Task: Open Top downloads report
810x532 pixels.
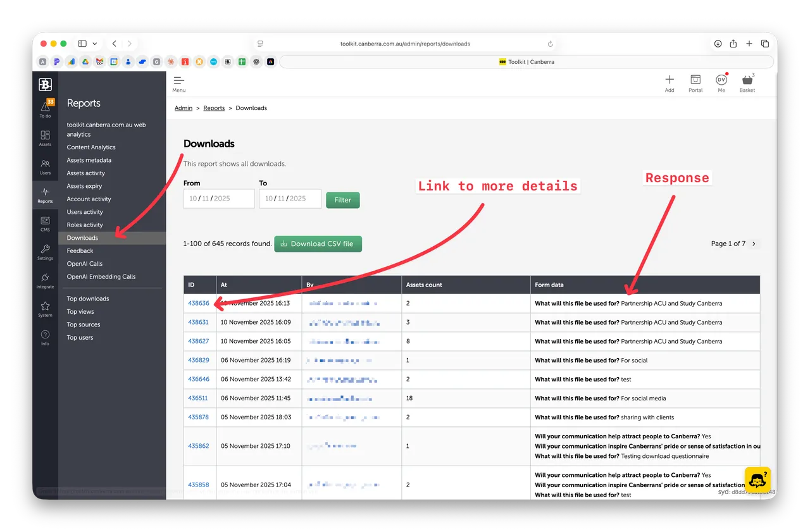Action: [88, 299]
